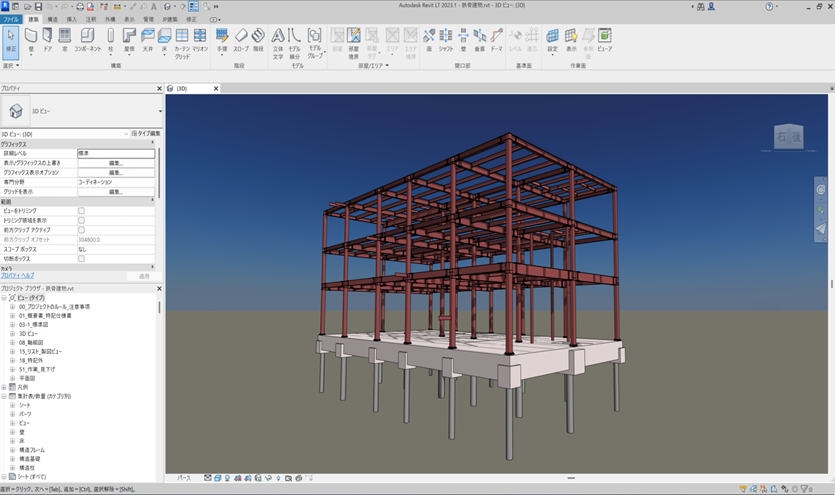The width and height of the screenshot is (835, 495).
Task: Enable ビューをトリミング checkbox
Action: [81, 211]
